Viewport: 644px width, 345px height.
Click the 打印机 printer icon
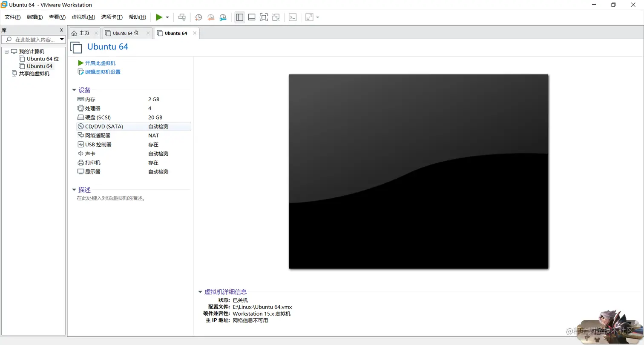tap(81, 163)
